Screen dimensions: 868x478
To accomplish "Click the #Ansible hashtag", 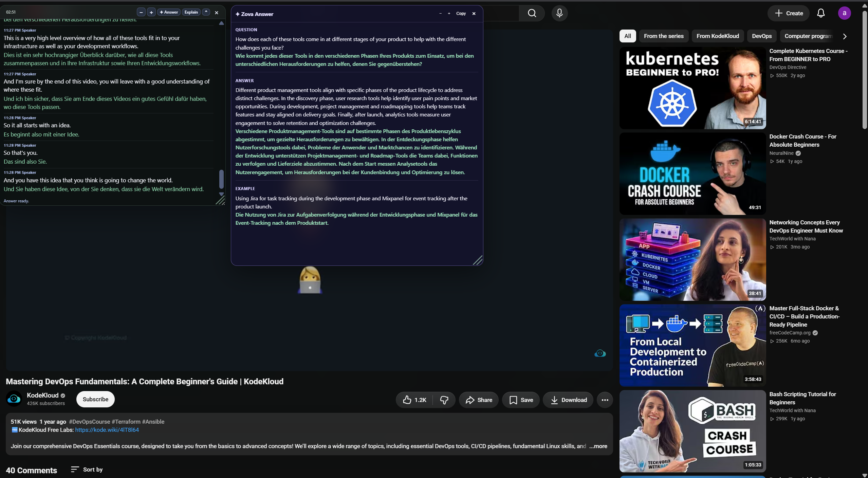I will coord(153,422).
